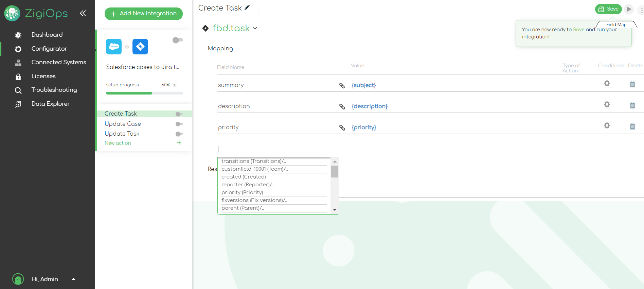Run the integration with play button
This screenshot has height=289, width=644.
coord(629,9)
